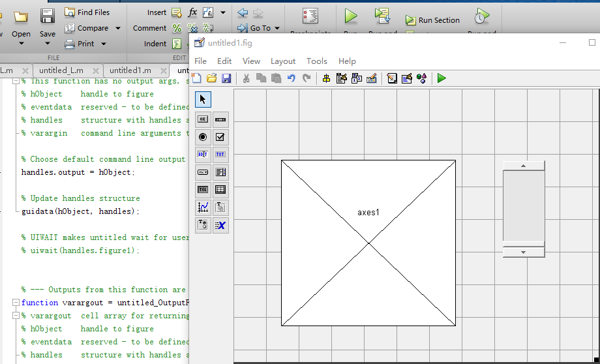600x364 pixels.
Task: Pick the Check Box component
Action: tap(220, 137)
